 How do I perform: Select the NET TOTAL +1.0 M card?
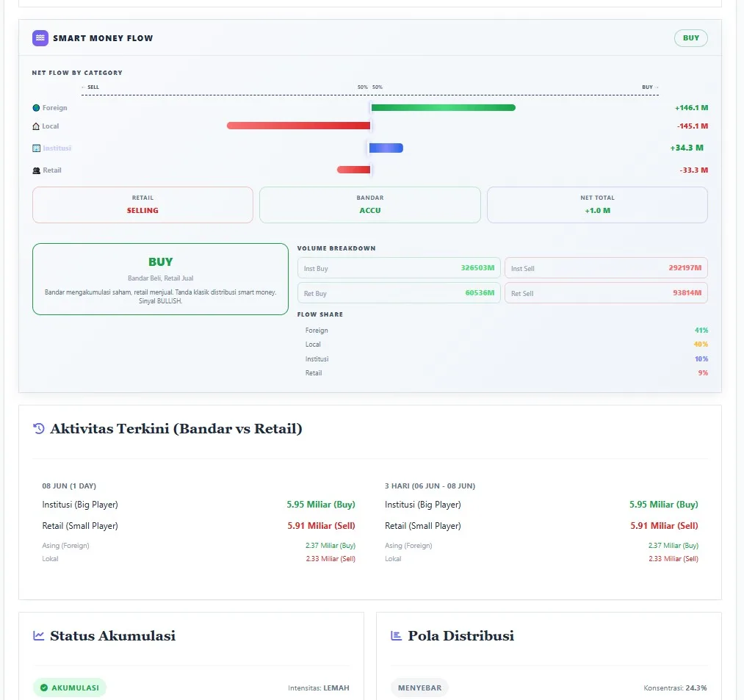[x=597, y=204]
